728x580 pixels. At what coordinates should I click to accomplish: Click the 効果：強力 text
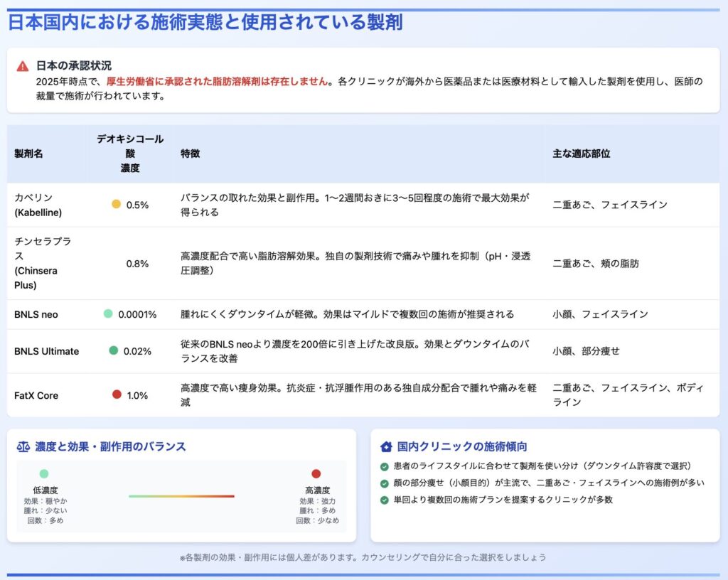coord(318,501)
